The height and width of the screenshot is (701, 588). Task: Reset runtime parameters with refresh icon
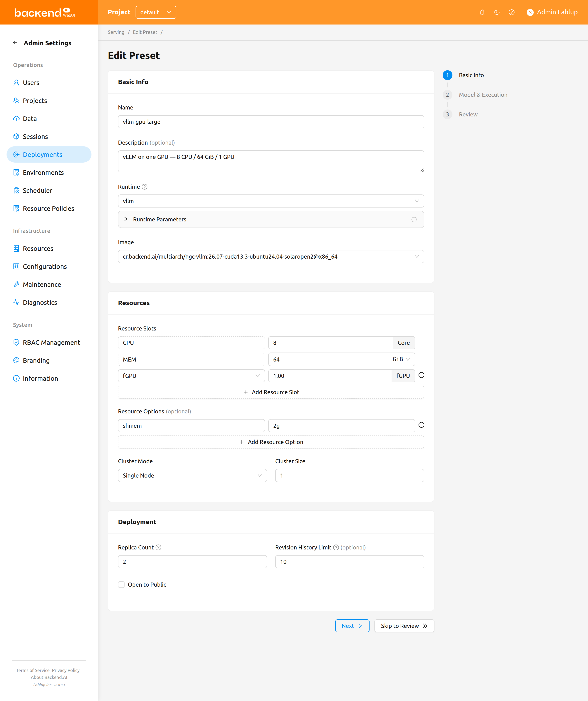[x=414, y=220]
